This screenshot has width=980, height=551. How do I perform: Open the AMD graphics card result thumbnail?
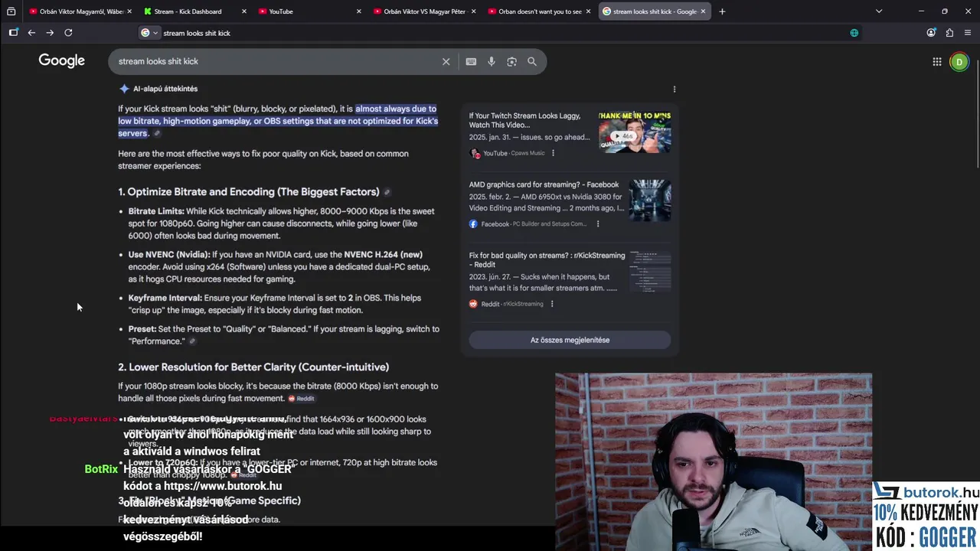click(x=650, y=201)
